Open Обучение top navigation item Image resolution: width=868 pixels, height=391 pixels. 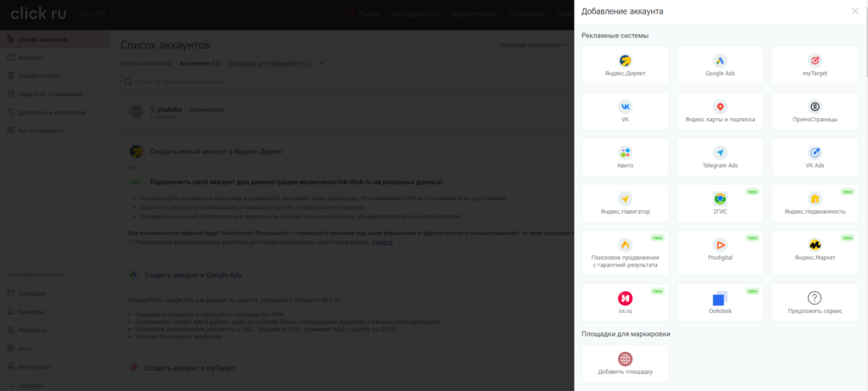pyautogui.click(x=527, y=14)
